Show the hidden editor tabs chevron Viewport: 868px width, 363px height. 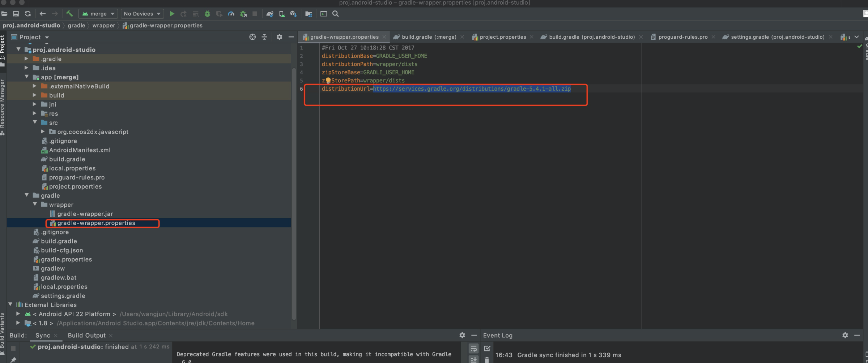point(856,37)
